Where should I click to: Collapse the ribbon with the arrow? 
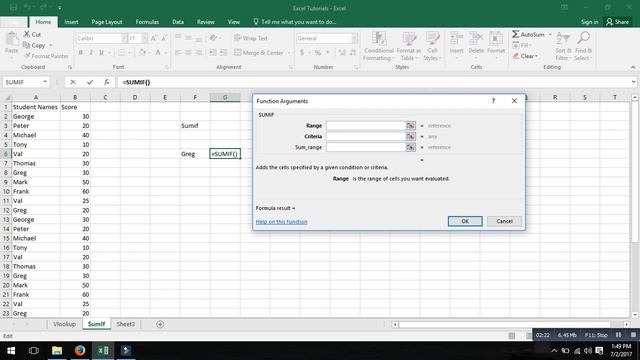pos(633,67)
